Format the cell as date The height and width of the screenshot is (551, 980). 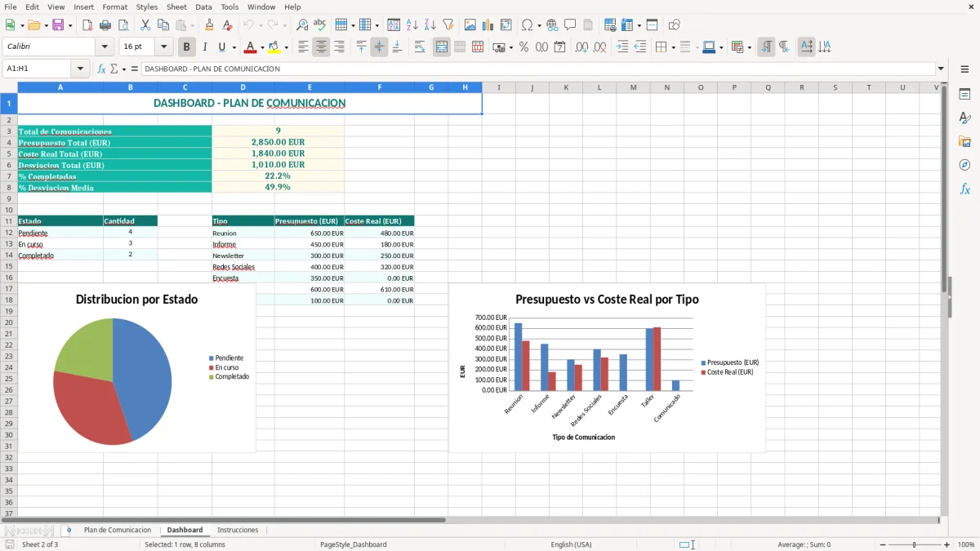pyautogui.click(x=559, y=47)
